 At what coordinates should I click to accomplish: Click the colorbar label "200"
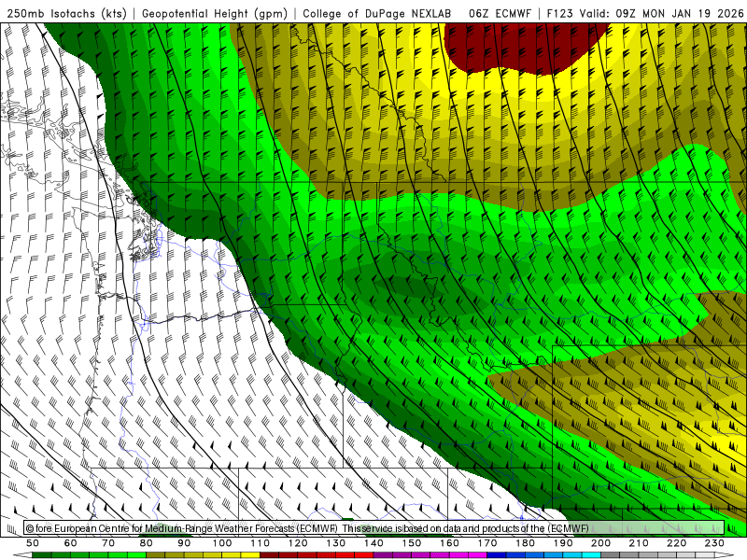tap(600, 543)
